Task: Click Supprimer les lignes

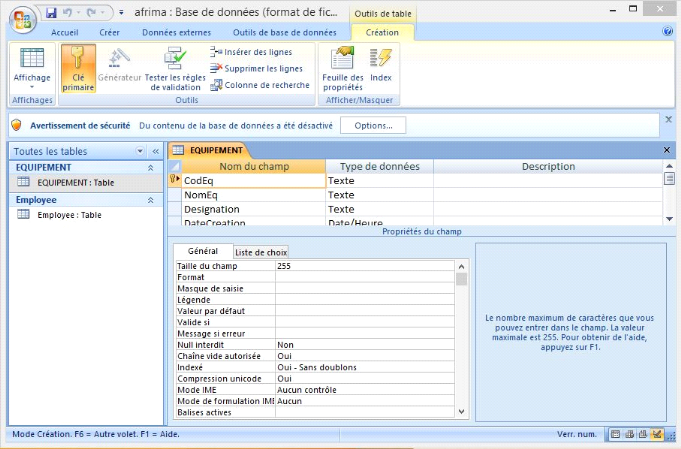Action: coord(256,68)
